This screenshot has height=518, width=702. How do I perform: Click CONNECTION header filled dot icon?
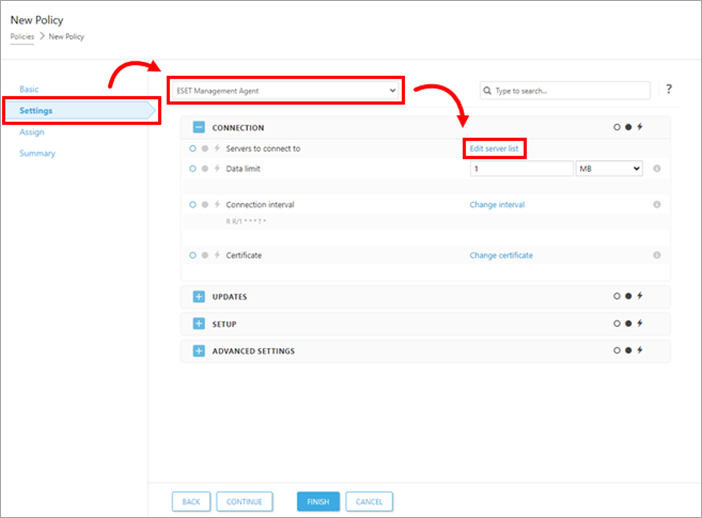(x=629, y=127)
